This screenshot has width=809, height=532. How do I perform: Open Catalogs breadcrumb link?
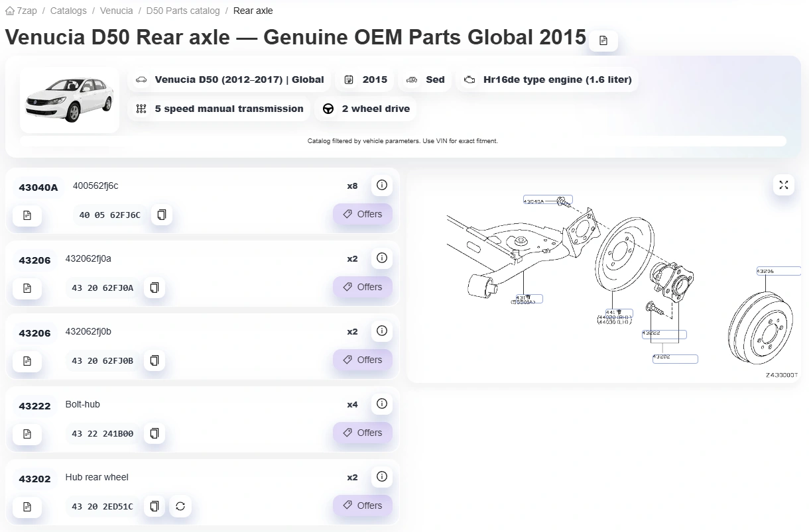(68, 11)
